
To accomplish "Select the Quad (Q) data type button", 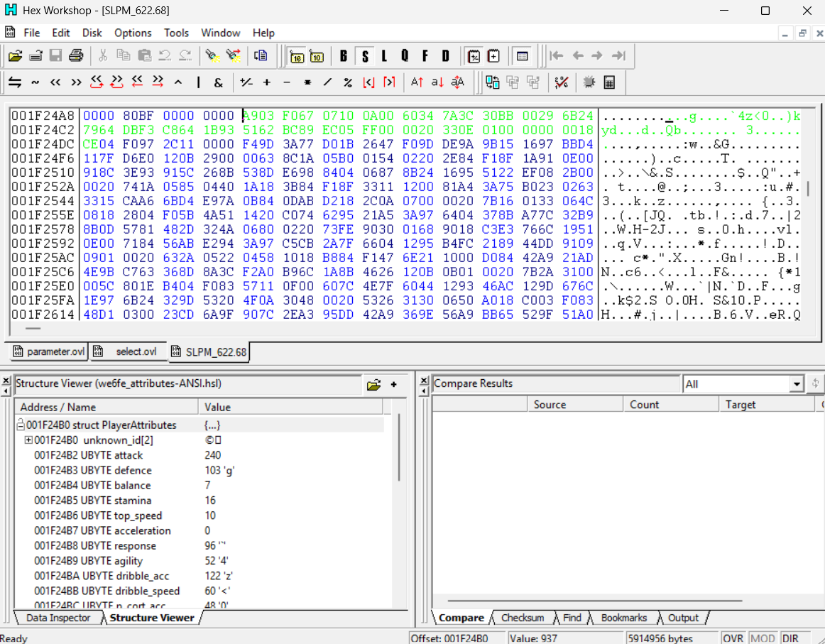I will point(405,56).
